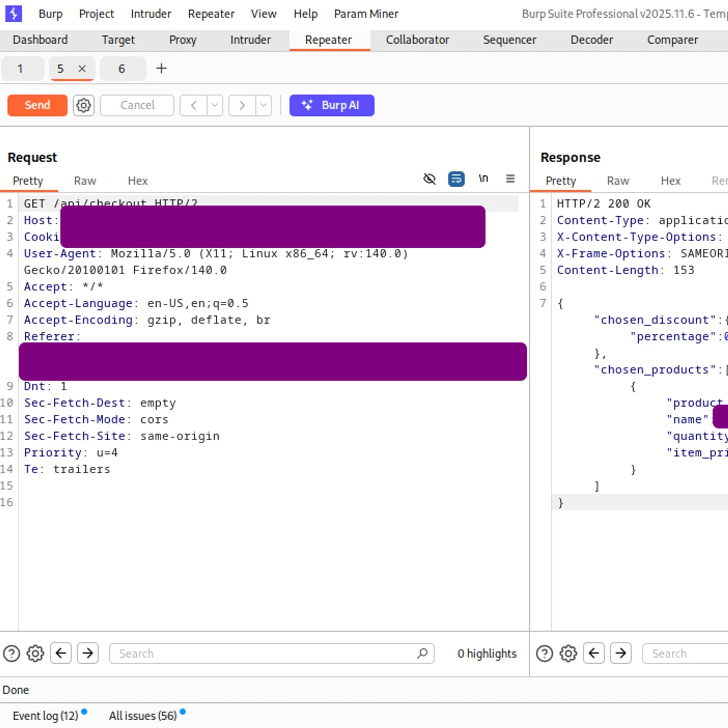Jump to next response search match

coord(620,653)
